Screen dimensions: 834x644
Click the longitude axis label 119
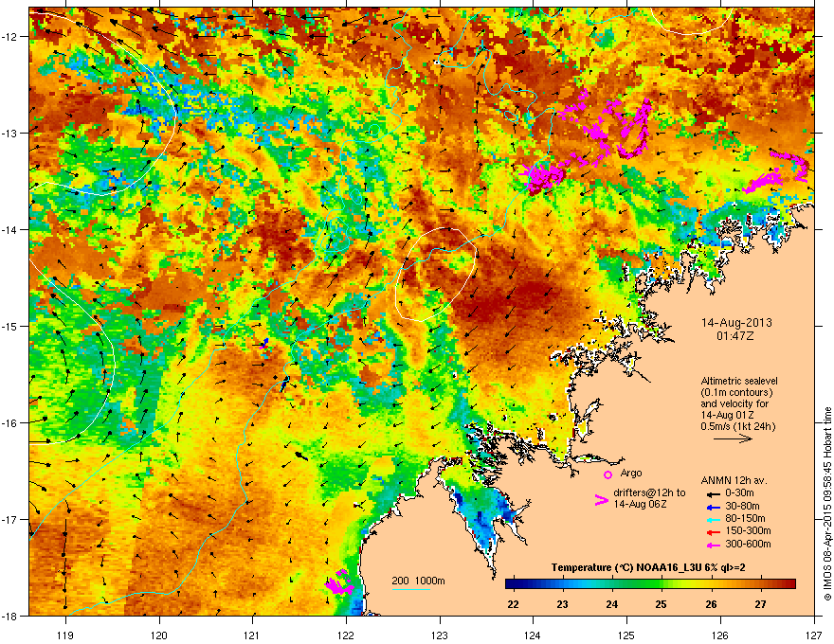65,635
